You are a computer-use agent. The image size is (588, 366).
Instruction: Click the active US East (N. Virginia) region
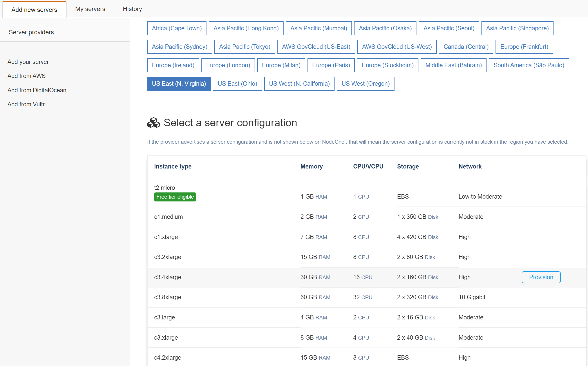pos(179,84)
